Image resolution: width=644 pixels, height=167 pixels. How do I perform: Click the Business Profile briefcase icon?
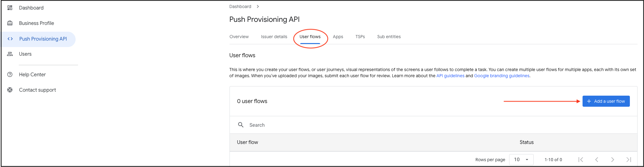[x=10, y=23]
